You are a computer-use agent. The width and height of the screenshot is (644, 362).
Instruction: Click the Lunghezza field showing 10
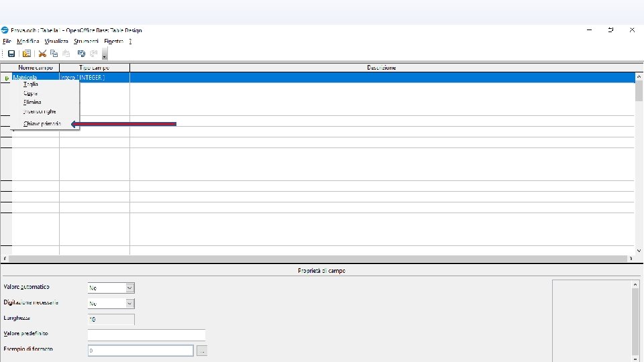(111, 319)
